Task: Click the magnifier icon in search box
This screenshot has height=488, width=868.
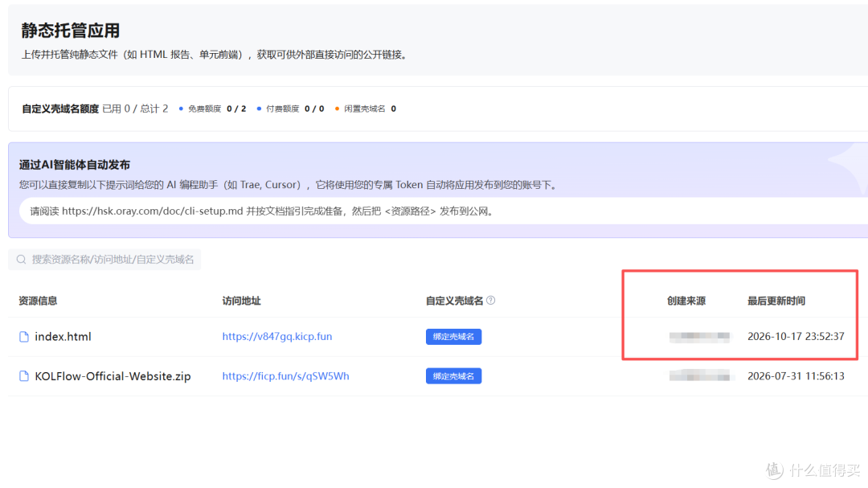Action: point(21,259)
